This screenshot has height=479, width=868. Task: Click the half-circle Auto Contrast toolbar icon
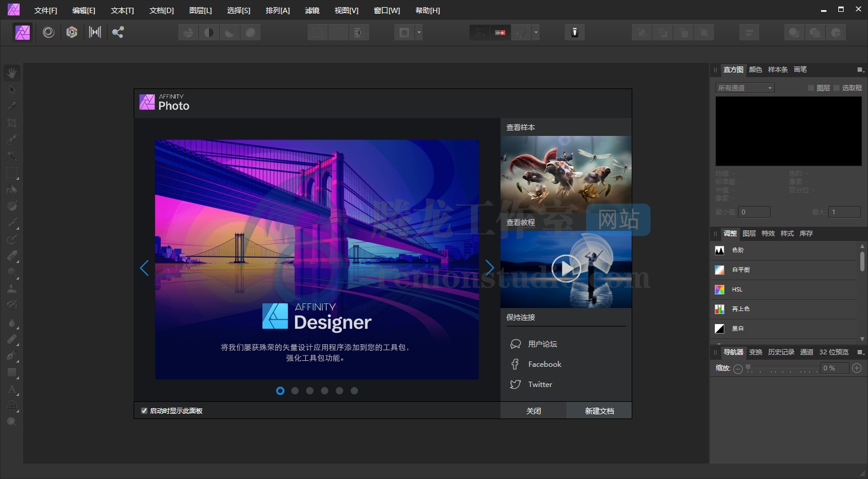[x=209, y=33]
